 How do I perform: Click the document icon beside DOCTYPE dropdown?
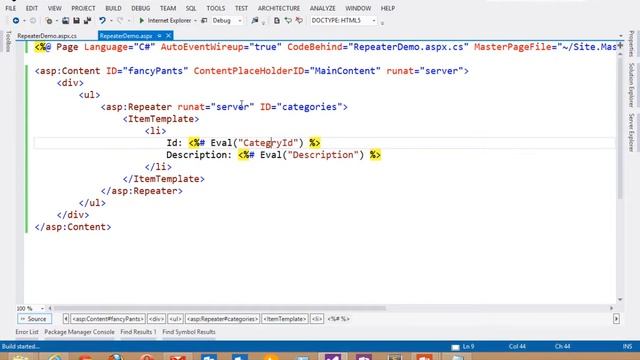click(277, 20)
